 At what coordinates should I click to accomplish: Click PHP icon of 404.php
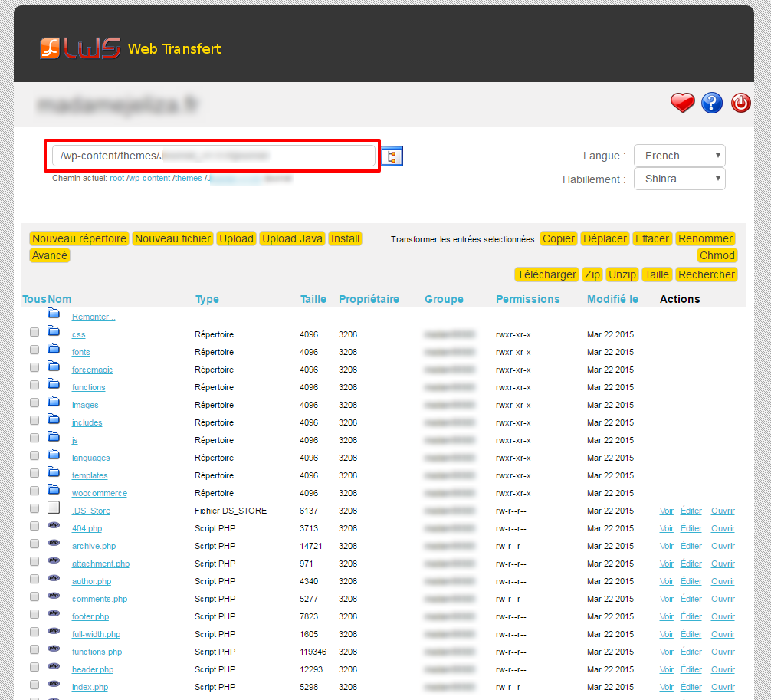pyautogui.click(x=54, y=525)
